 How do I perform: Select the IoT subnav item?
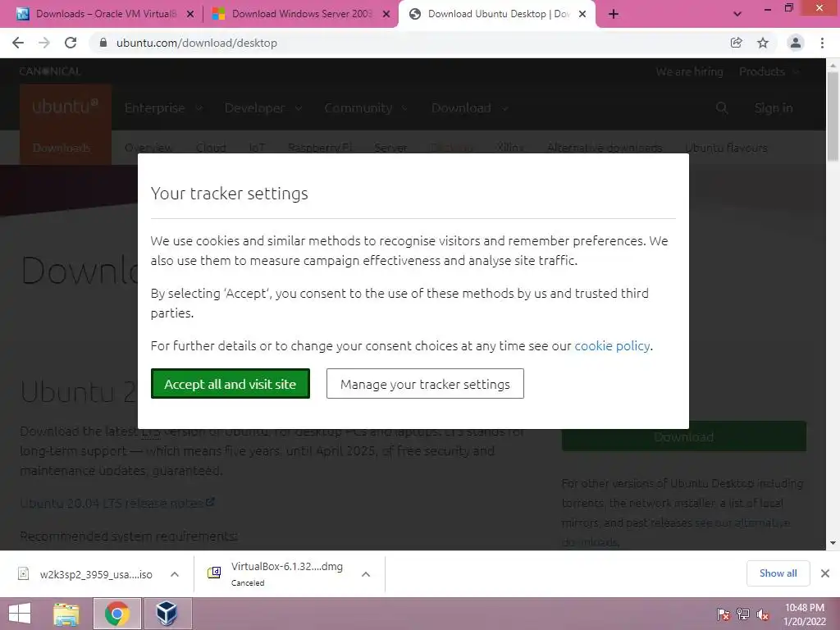pyautogui.click(x=257, y=148)
